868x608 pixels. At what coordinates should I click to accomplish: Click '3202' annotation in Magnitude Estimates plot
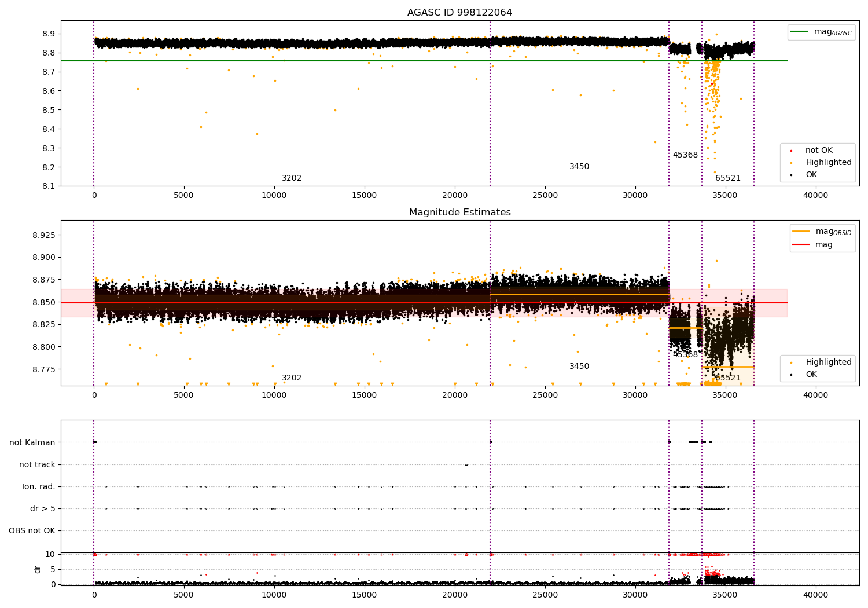[292, 378]
